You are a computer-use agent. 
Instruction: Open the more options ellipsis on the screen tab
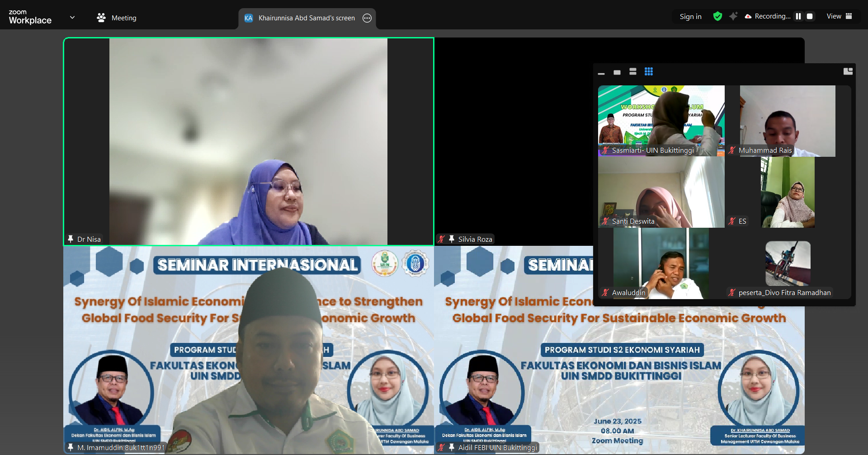(x=367, y=18)
